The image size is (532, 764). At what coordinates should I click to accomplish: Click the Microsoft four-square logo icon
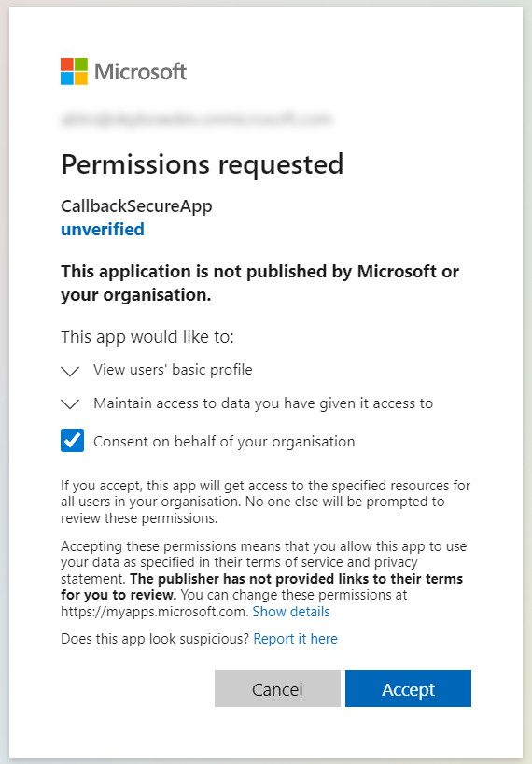click(x=74, y=71)
